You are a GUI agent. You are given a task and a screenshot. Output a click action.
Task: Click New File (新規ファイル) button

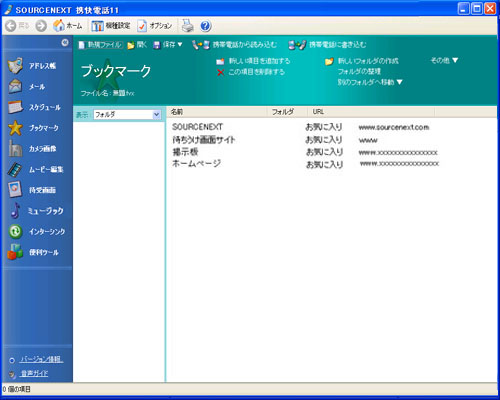point(101,45)
